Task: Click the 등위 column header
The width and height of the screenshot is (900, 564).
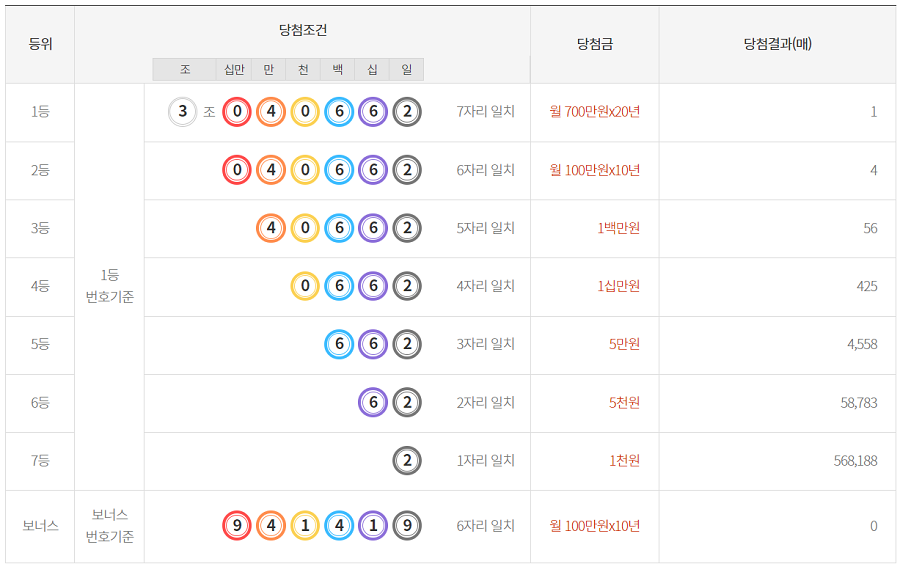Action: pos(40,44)
